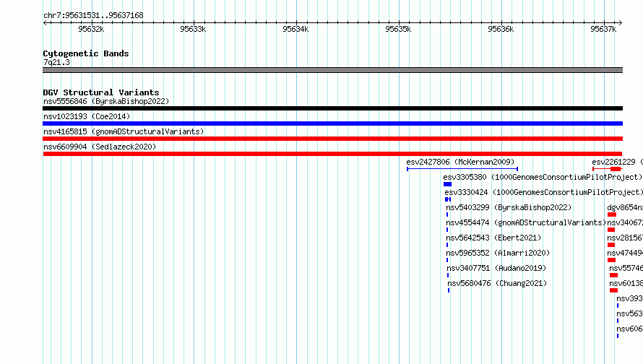The width and height of the screenshot is (643, 364).
Task: Click the blue tick under nsv606
Action: (618, 336)
